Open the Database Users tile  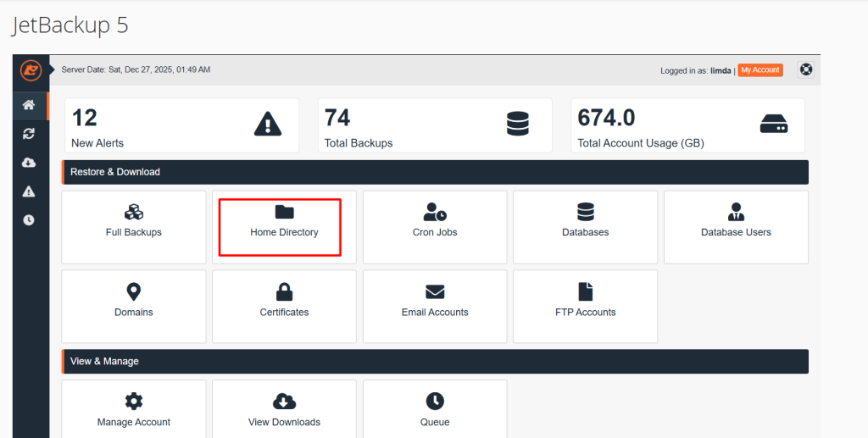coord(736,227)
